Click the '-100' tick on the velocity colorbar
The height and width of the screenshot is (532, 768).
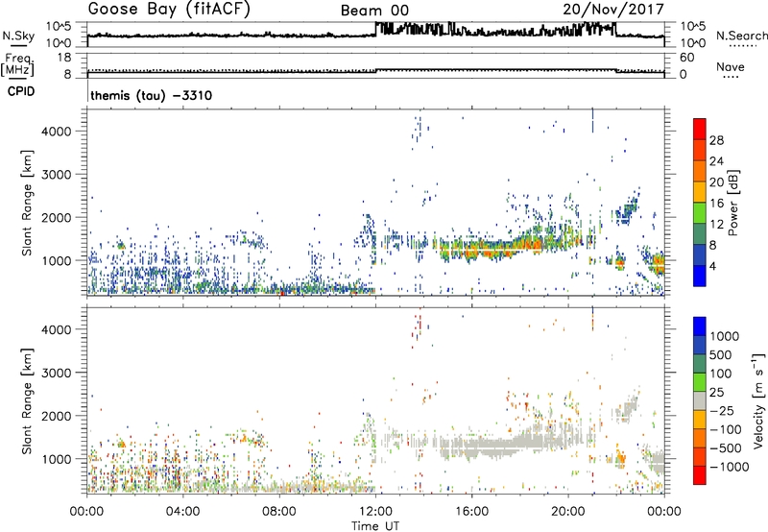[726, 429]
